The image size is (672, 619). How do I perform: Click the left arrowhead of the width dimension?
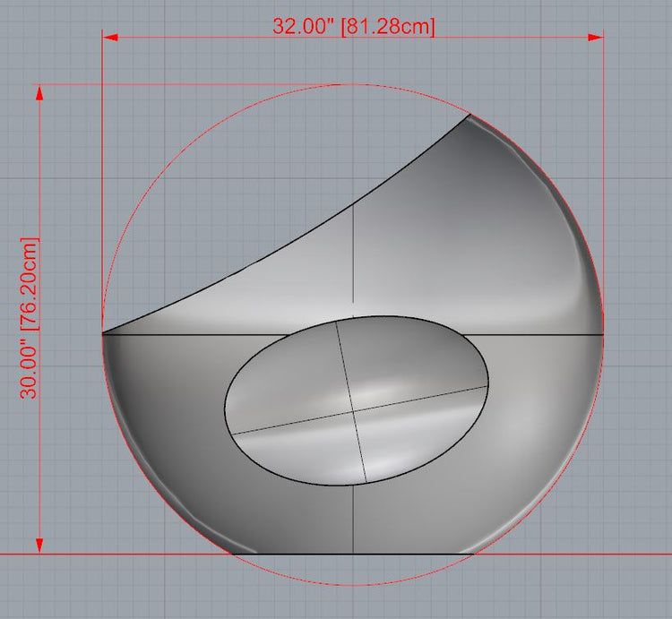tap(110, 37)
